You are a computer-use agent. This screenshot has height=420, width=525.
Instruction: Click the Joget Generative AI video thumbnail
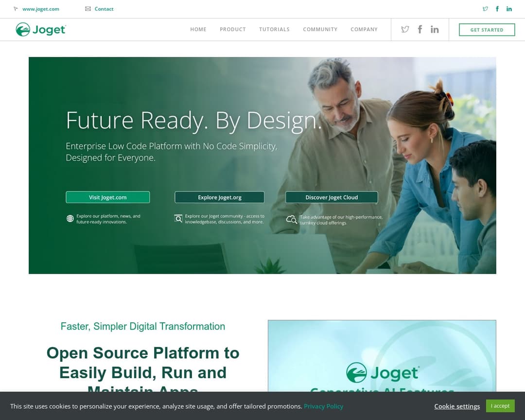(x=382, y=356)
